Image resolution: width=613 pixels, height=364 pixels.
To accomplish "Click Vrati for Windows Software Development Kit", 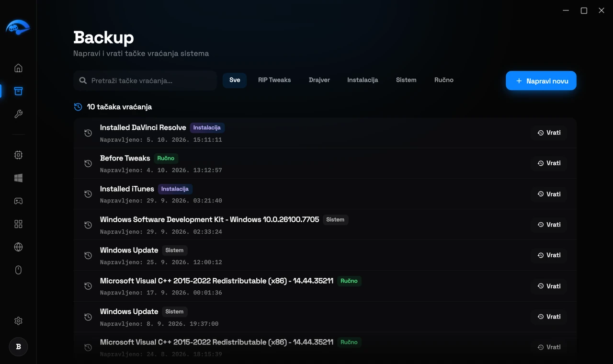I will click(x=549, y=225).
